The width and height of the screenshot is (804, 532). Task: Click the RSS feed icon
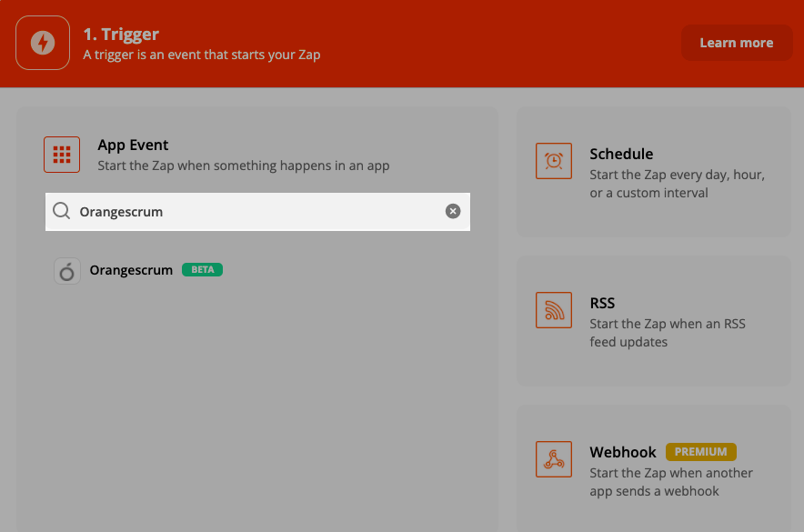click(x=554, y=310)
